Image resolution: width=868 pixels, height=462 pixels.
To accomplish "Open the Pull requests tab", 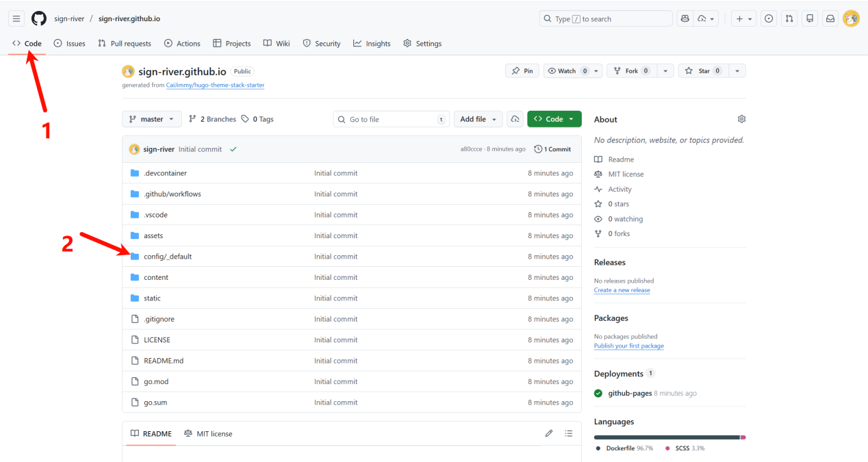I will click(x=125, y=44).
